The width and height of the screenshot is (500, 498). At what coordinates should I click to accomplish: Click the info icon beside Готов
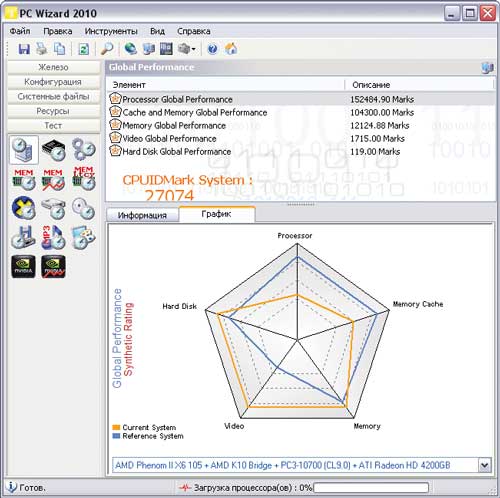[12, 487]
